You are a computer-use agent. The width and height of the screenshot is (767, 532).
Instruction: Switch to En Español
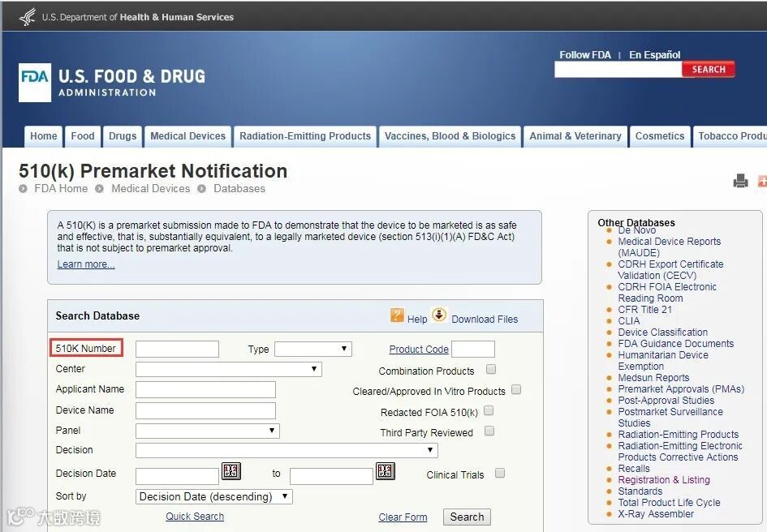(x=654, y=55)
